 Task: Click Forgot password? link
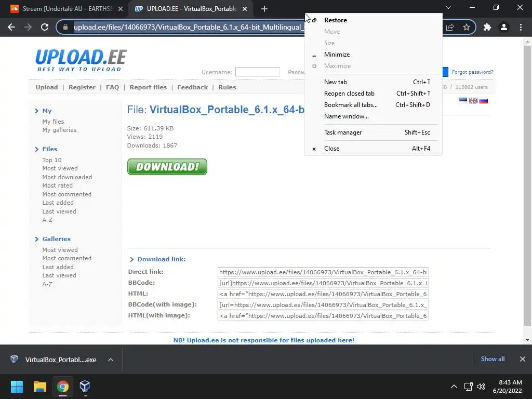pyautogui.click(x=472, y=72)
